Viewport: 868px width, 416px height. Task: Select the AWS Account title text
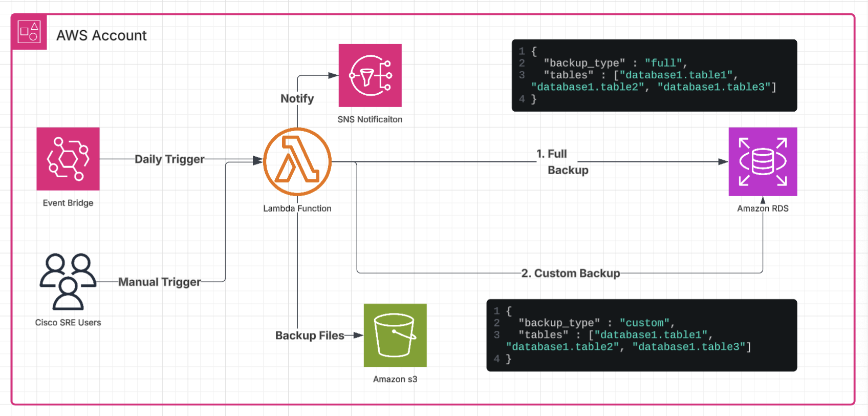pyautogui.click(x=101, y=35)
